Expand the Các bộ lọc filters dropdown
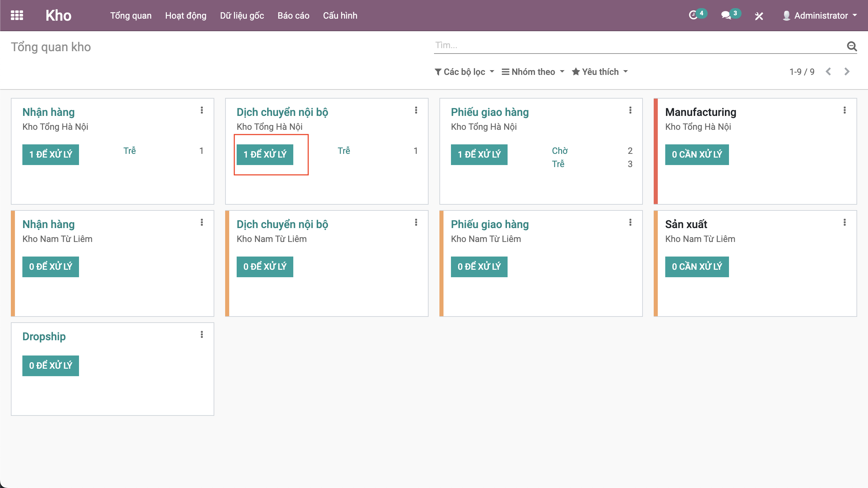 point(465,72)
